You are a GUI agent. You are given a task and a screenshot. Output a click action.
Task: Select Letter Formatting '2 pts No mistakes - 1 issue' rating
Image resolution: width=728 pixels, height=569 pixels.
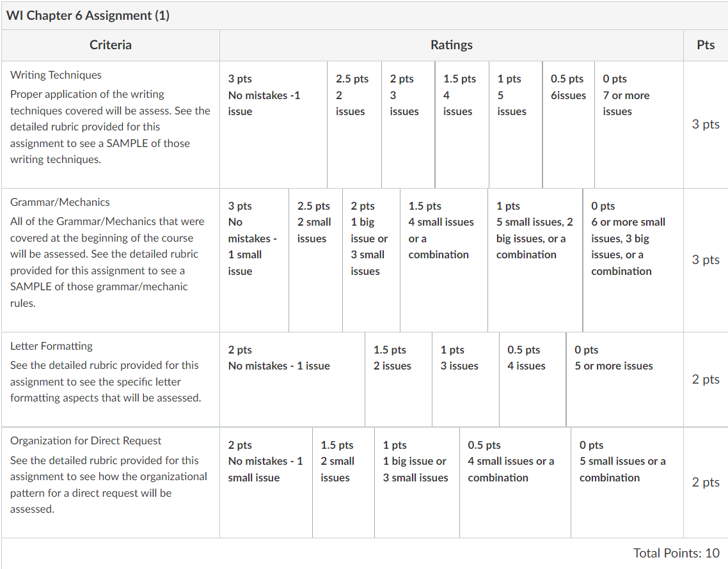click(292, 379)
